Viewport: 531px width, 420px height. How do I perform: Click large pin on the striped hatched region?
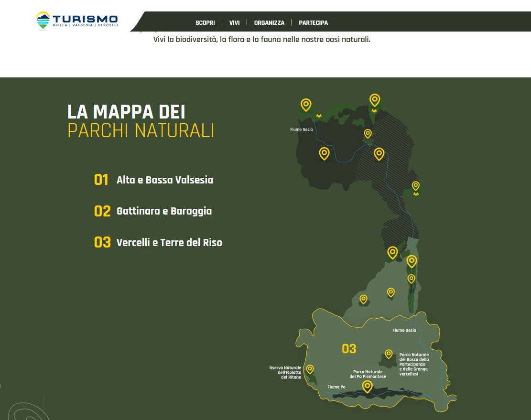(x=379, y=153)
